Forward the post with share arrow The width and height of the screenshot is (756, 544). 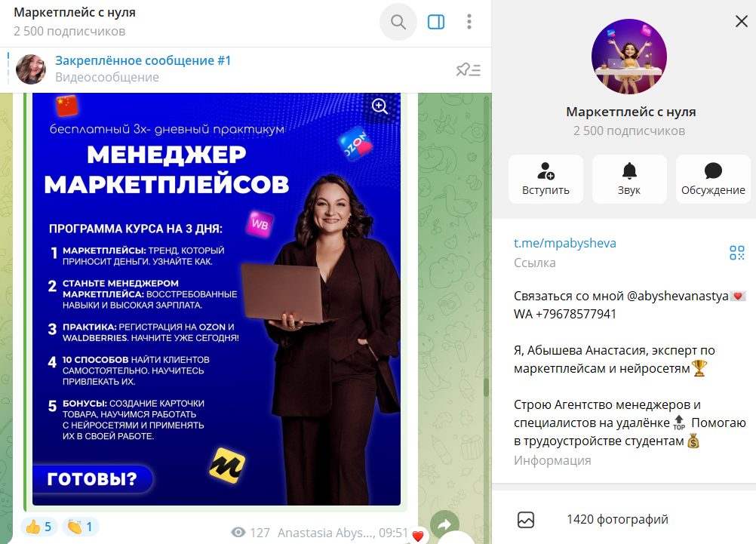coord(444,524)
